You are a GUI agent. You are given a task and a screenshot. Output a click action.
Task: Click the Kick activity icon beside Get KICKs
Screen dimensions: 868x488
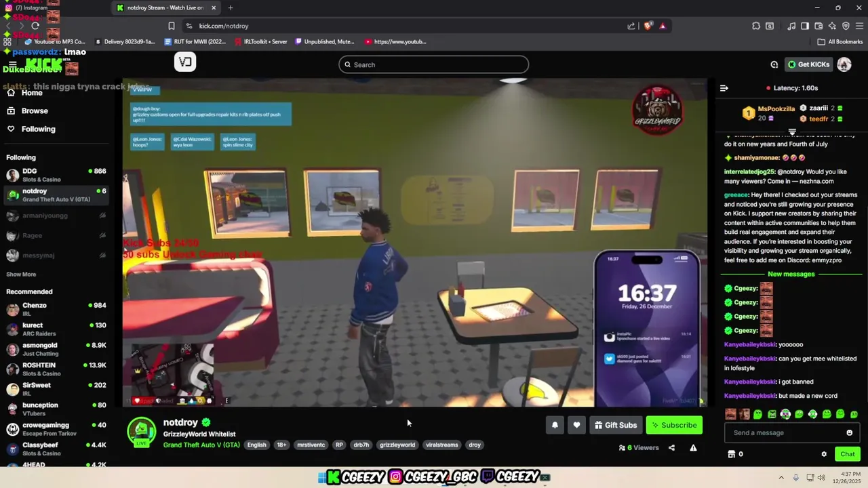774,64
